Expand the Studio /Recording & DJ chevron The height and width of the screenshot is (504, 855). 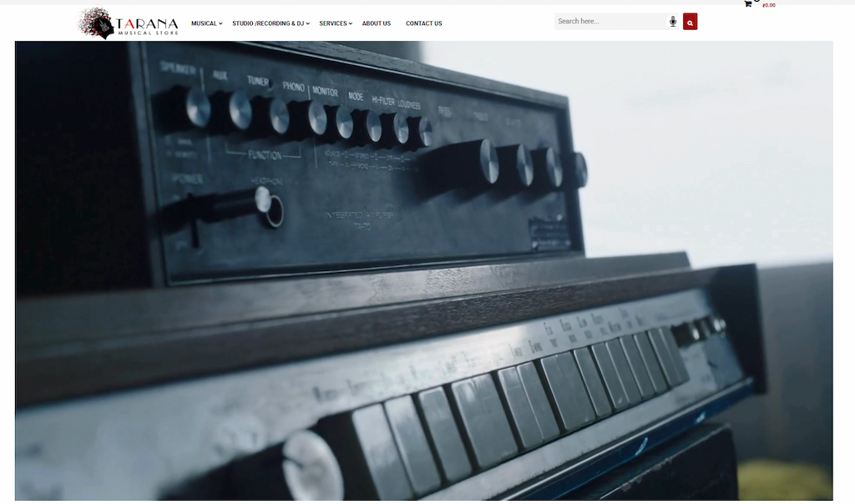[308, 23]
